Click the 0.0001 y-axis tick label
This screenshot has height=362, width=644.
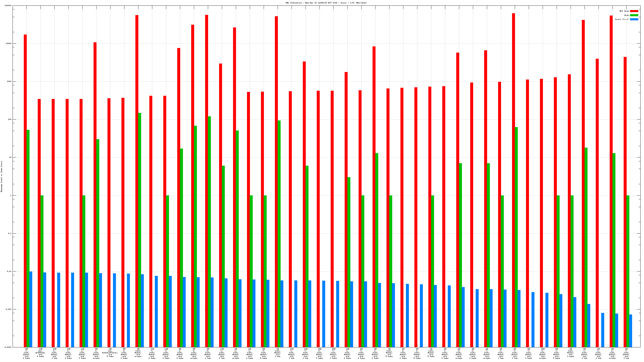[x=8, y=347]
